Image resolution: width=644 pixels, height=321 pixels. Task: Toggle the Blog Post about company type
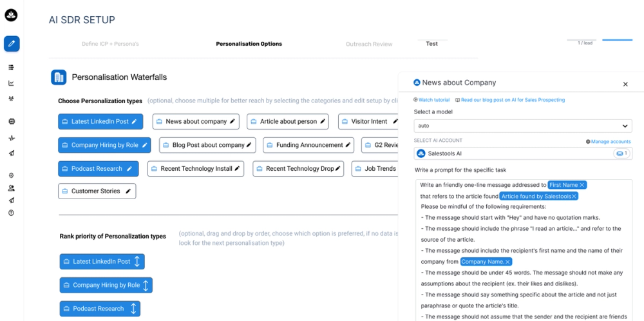coord(207,145)
